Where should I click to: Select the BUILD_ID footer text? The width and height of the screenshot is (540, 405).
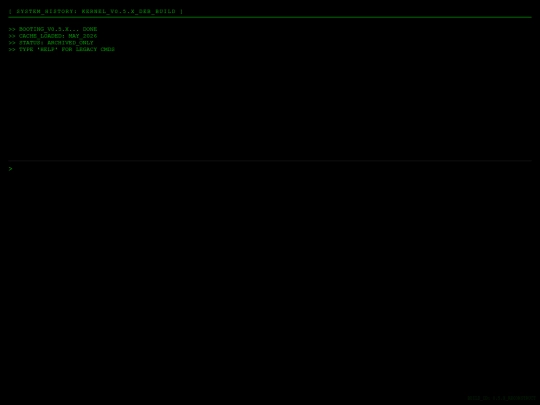click(501, 398)
